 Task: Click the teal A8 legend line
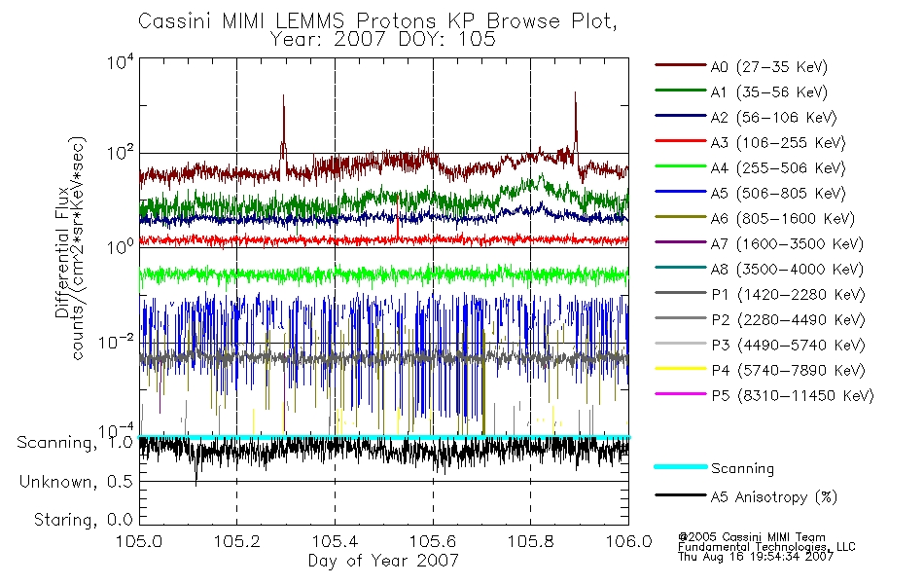point(680,268)
